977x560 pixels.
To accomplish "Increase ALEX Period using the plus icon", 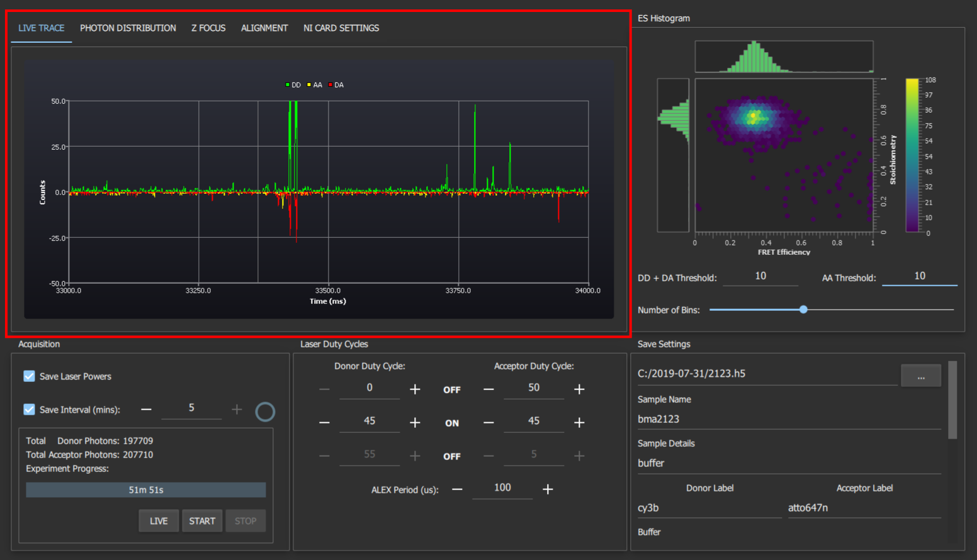I will point(548,489).
